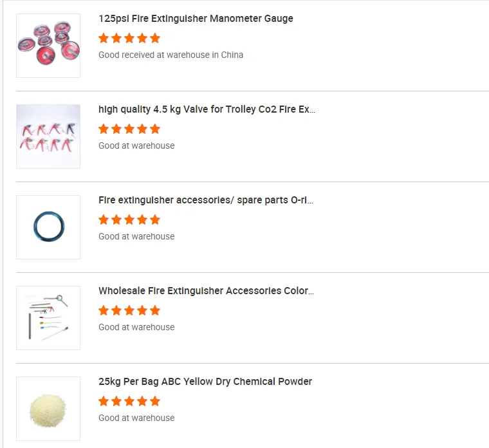
Task: Click the star rating for Dry Chemical Powder
Action: pyautogui.click(x=129, y=401)
